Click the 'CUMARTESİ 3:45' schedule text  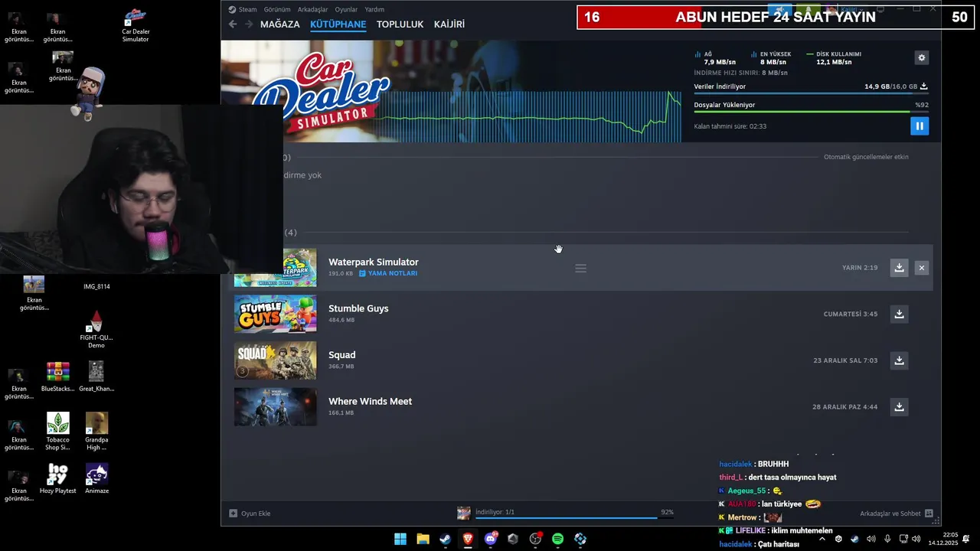[x=851, y=314]
